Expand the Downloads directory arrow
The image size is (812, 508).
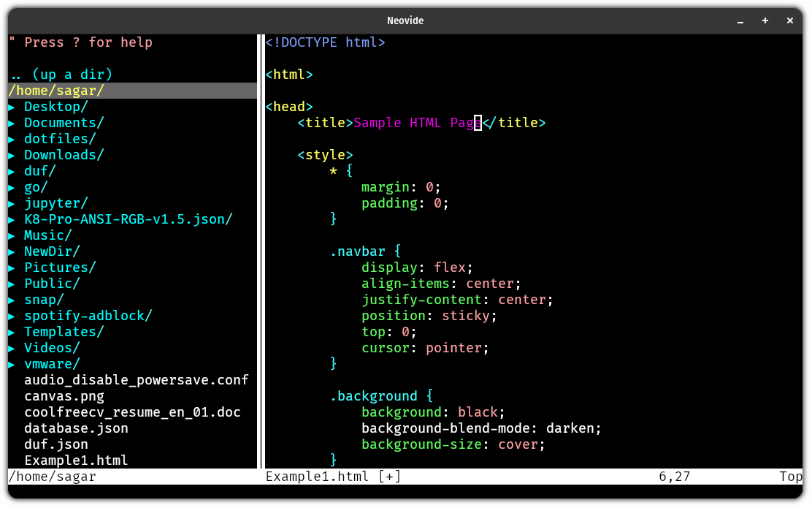tap(13, 154)
